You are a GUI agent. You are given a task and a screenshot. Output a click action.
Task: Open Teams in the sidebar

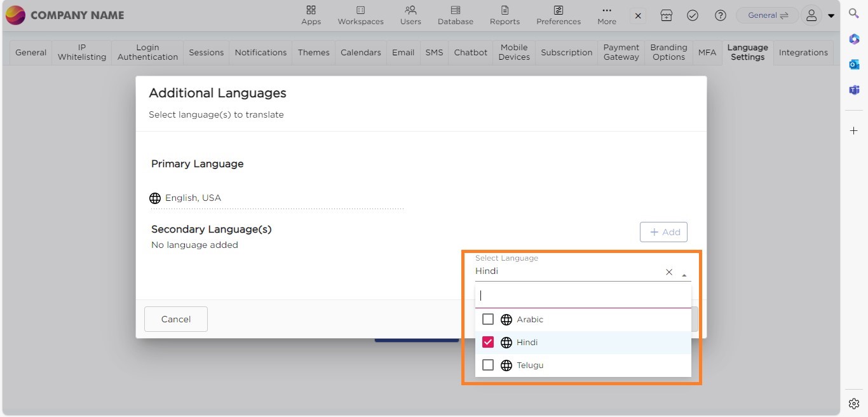coord(854,90)
